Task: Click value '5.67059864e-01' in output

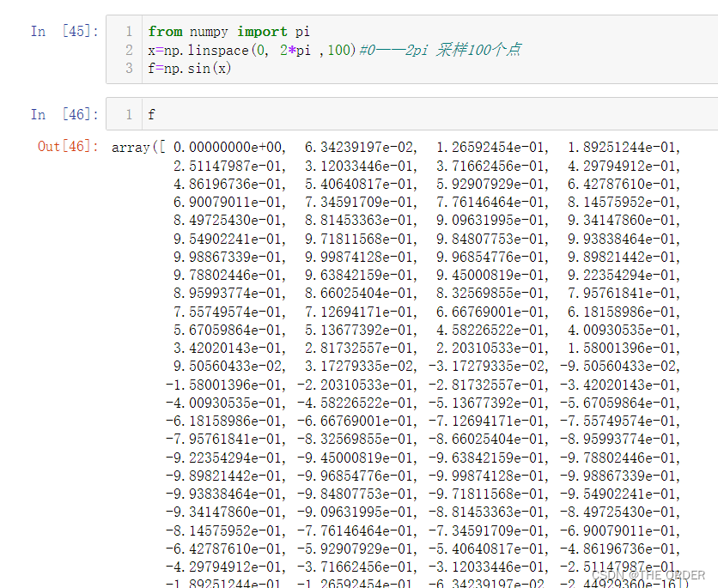Action: 229,330
